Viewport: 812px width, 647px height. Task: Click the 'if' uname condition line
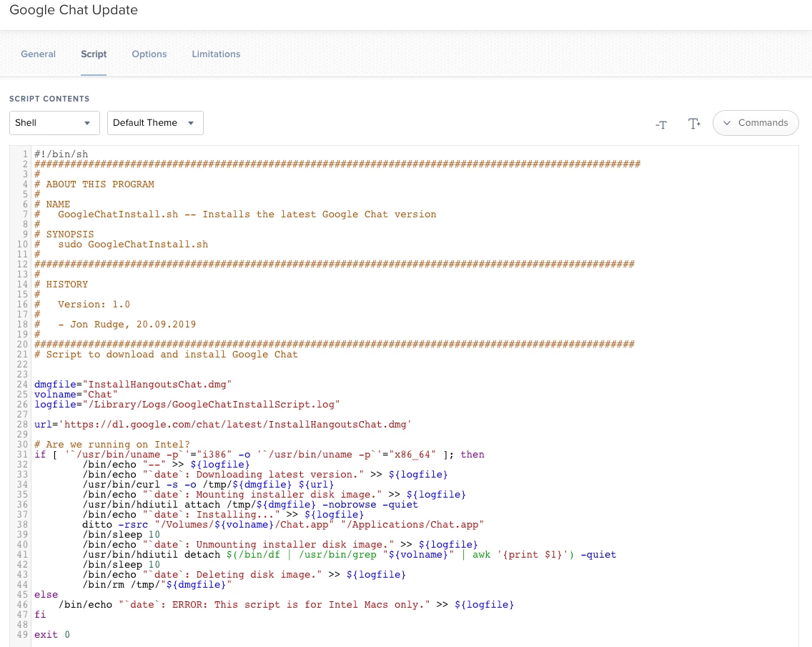point(259,454)
